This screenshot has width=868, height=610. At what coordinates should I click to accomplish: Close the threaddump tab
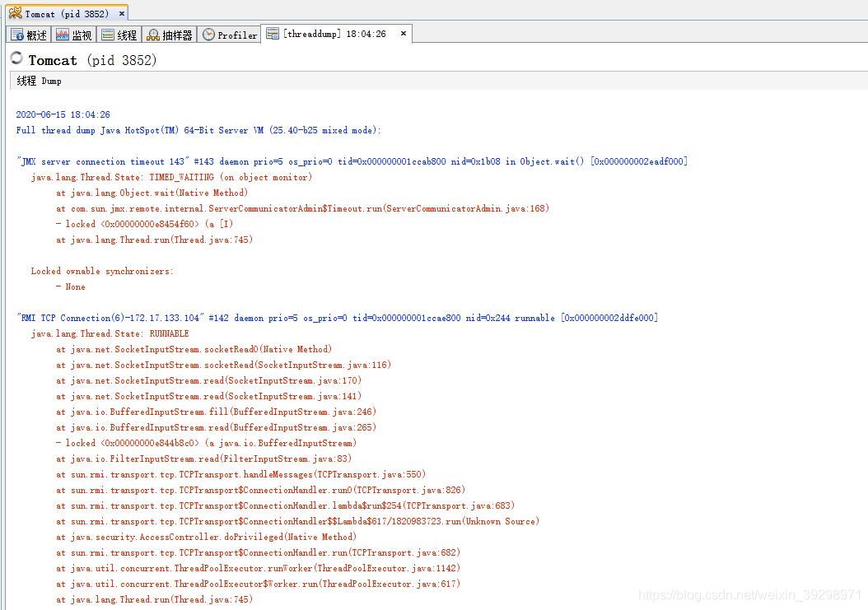pyautogui.click(x=402, y=34)
